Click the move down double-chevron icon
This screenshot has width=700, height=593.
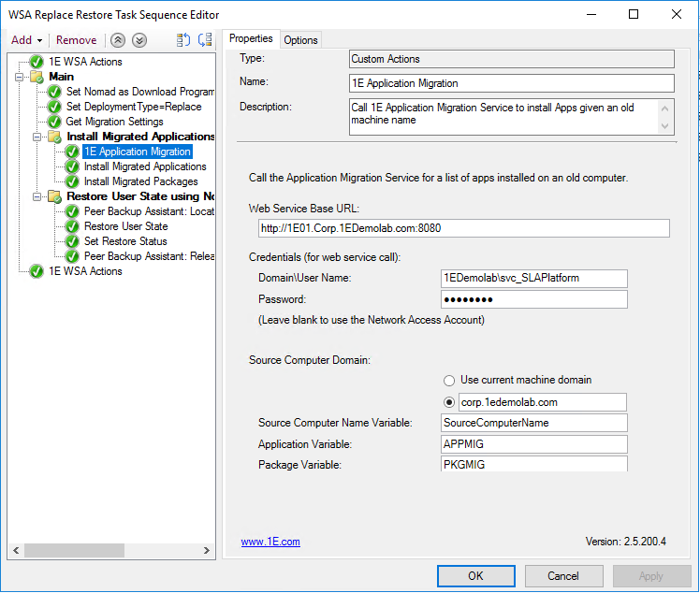pos(139,40)
